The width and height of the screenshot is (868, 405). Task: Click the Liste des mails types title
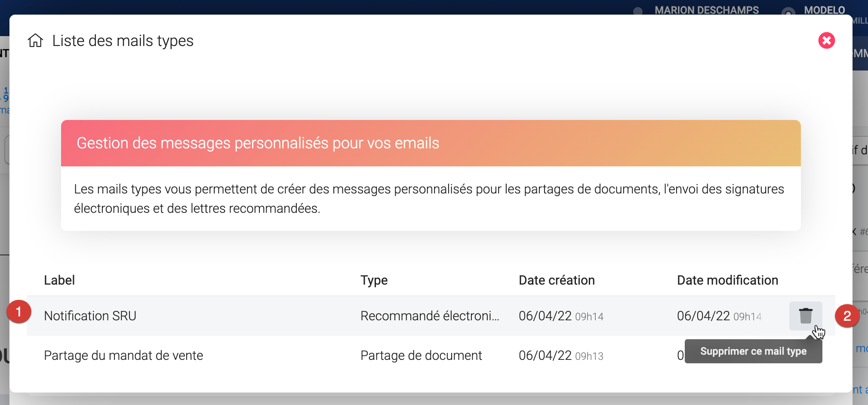(x=123, y=41)
